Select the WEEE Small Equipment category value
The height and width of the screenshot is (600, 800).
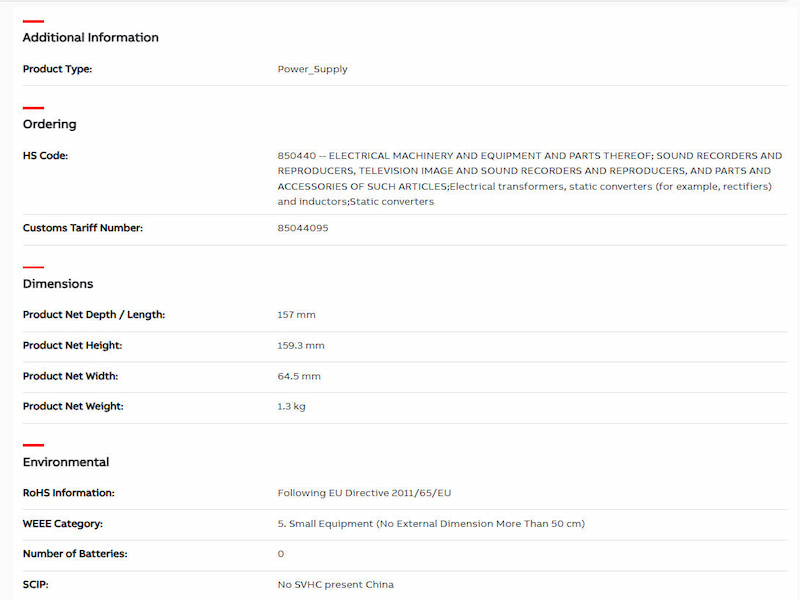[430, 524]
